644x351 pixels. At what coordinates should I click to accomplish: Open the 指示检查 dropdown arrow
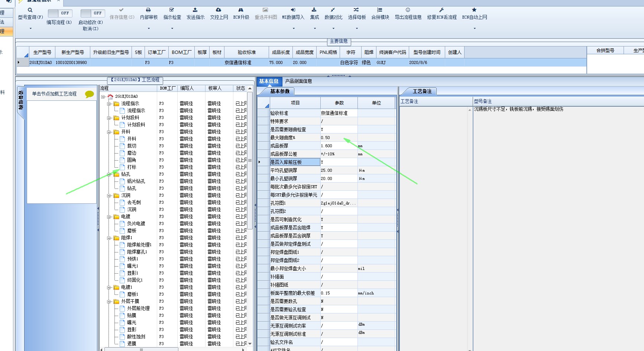tap(172, 28)
